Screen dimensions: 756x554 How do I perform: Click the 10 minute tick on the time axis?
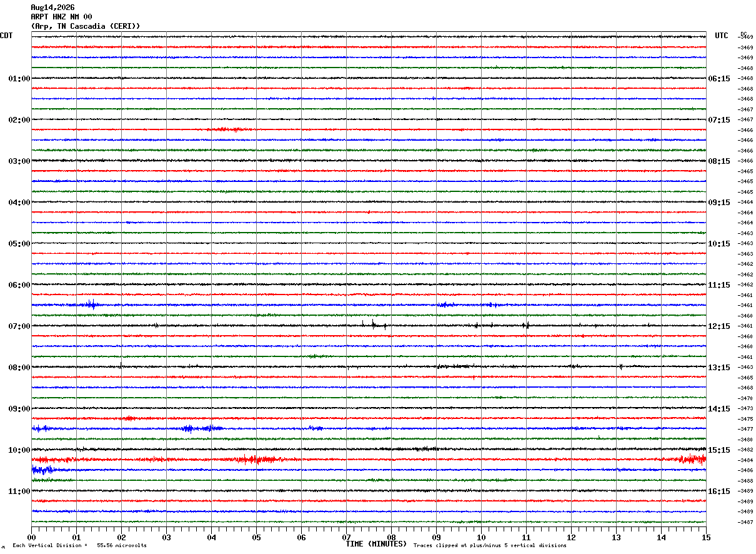point(481,537)
